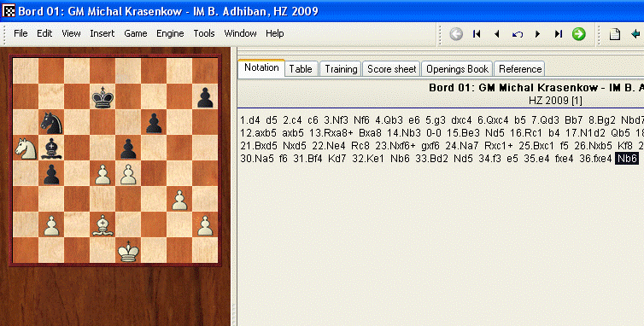
Task: Select the Reference tab
Action: click(520, 69)
